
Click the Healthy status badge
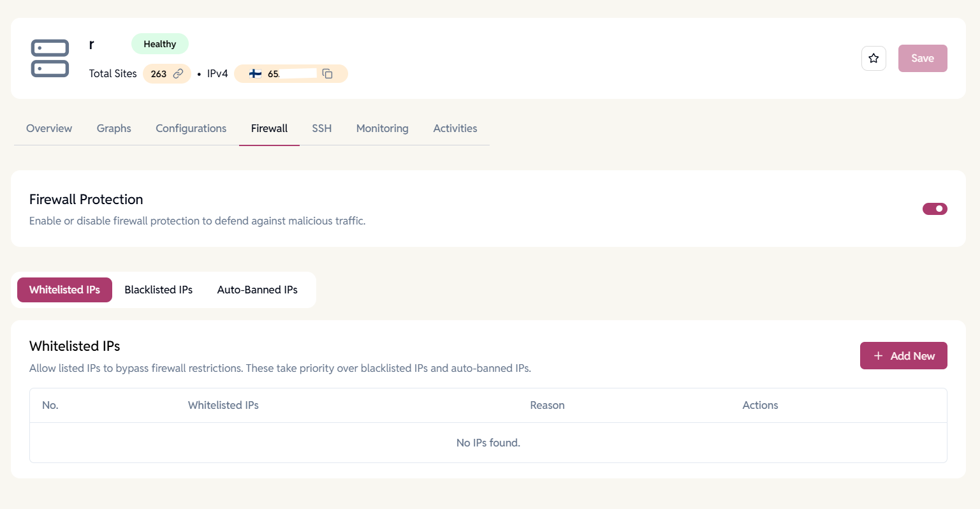(x=159, y=44)
